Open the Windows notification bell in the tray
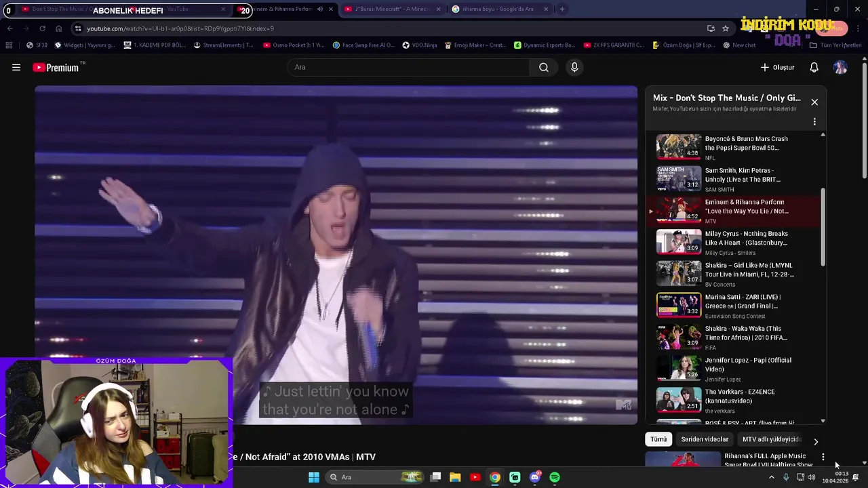 tap(856, 477)
